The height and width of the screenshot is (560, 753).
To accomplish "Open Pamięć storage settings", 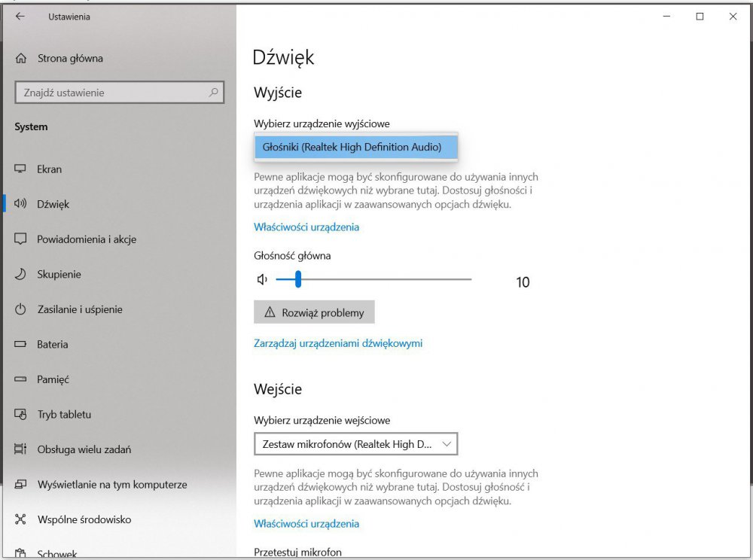I will point(53,379).
